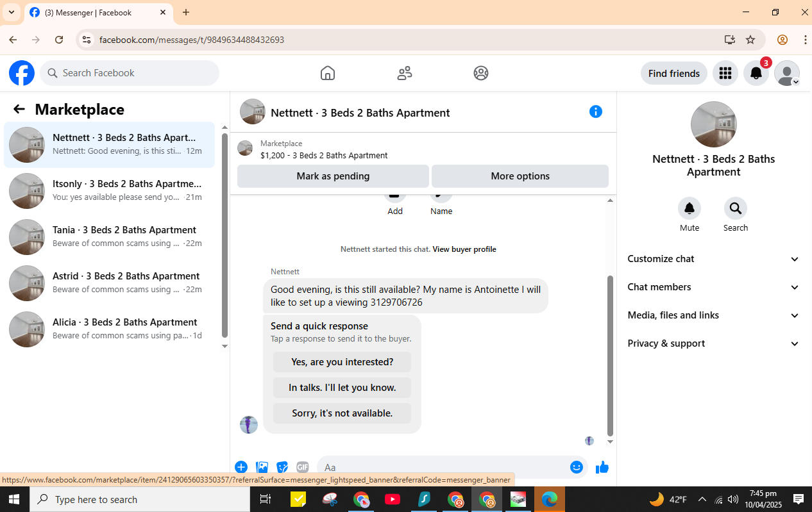Open the Groups icon in top navigation
This screenshot has width=812, height=512.
(481, 73)
